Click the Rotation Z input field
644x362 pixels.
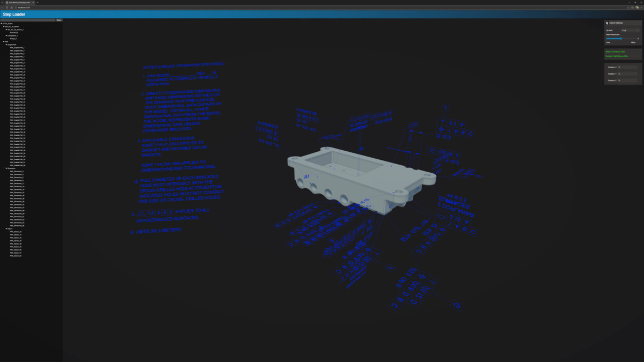628,80
